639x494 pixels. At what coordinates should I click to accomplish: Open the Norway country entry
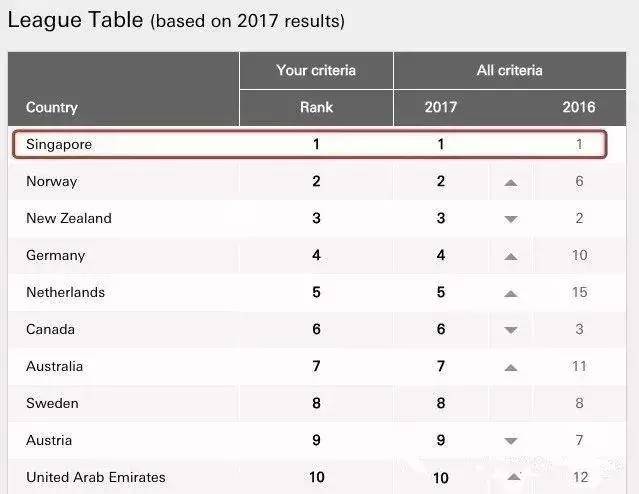(51, 182)
